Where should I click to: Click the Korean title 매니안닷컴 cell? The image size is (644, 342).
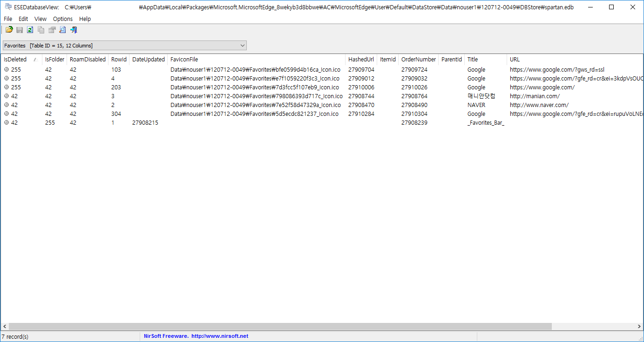481,96
